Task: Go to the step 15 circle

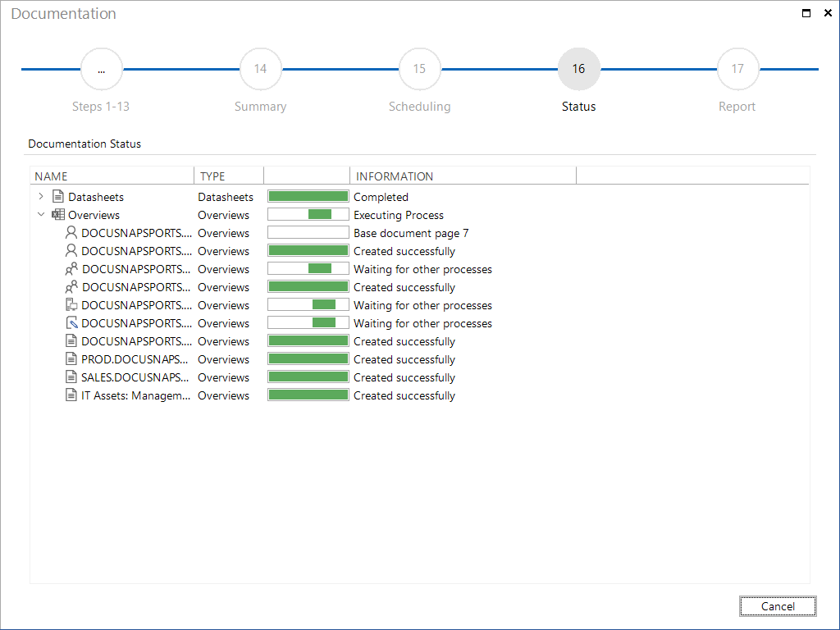Action: click(419, 69)
